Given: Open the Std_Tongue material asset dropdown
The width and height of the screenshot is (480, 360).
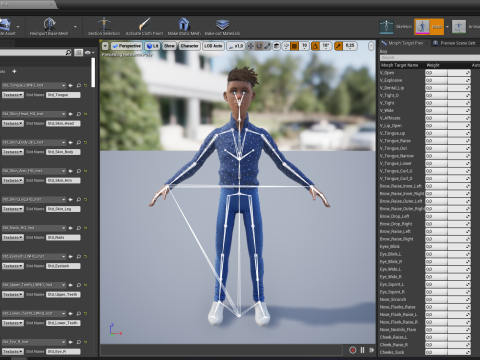Looking at the screenshot, I should 34,86.
